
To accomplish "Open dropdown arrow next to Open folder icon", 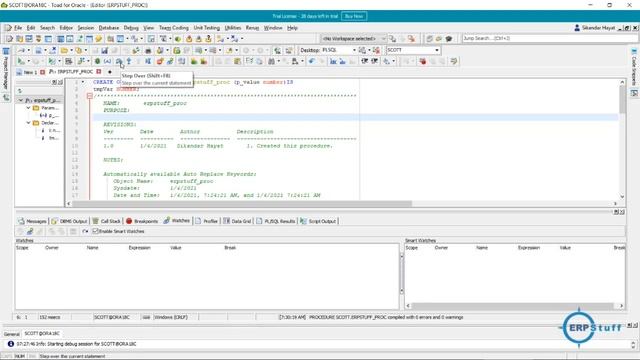I will point(71,50).
